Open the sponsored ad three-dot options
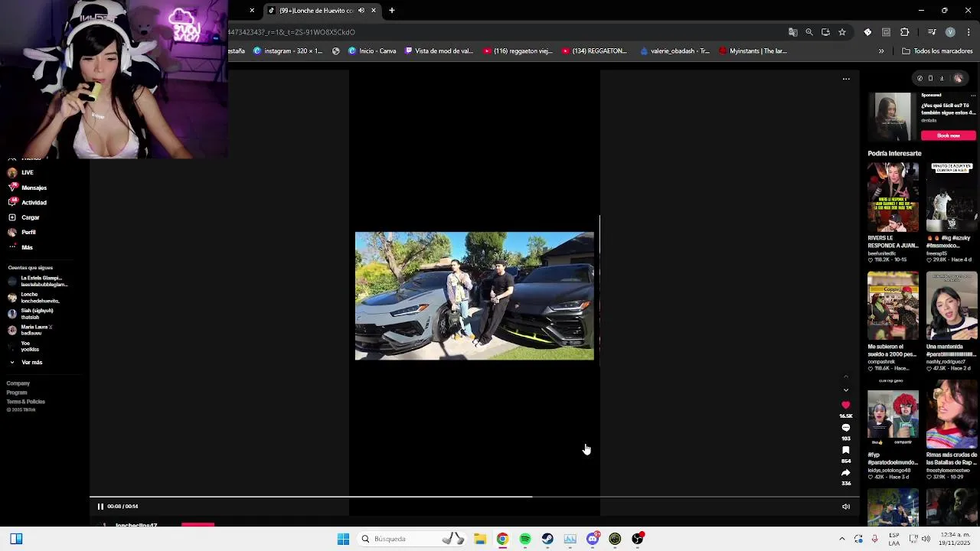Screen dimensions: 980x551 [972, 96]
